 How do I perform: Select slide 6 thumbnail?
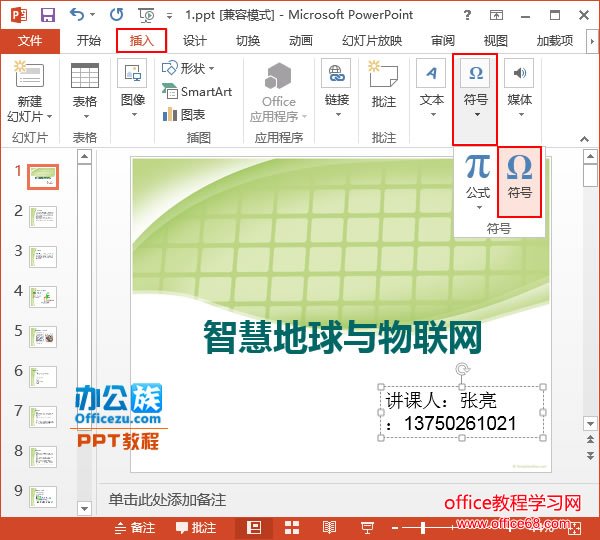pyautogui.click(x=43, y=377)
